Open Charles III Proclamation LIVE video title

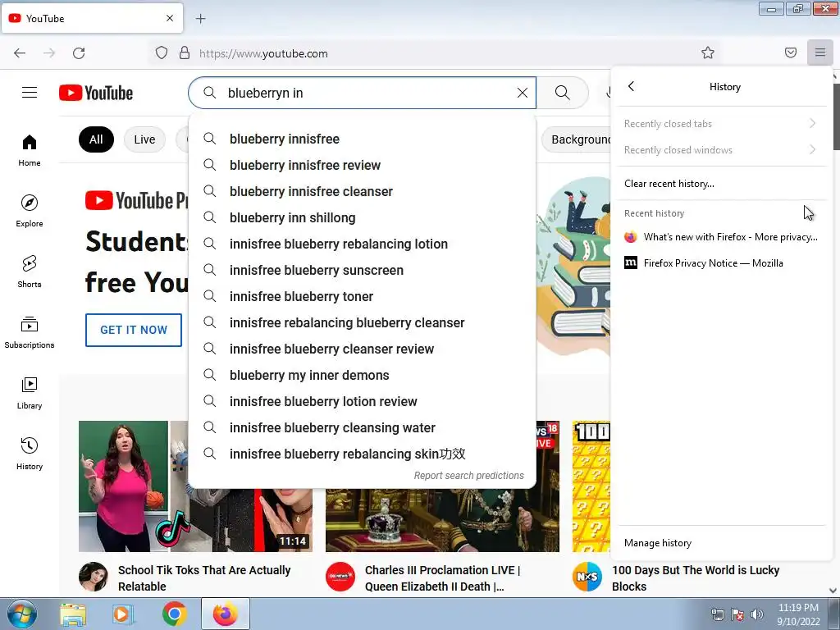pos(442,578)
